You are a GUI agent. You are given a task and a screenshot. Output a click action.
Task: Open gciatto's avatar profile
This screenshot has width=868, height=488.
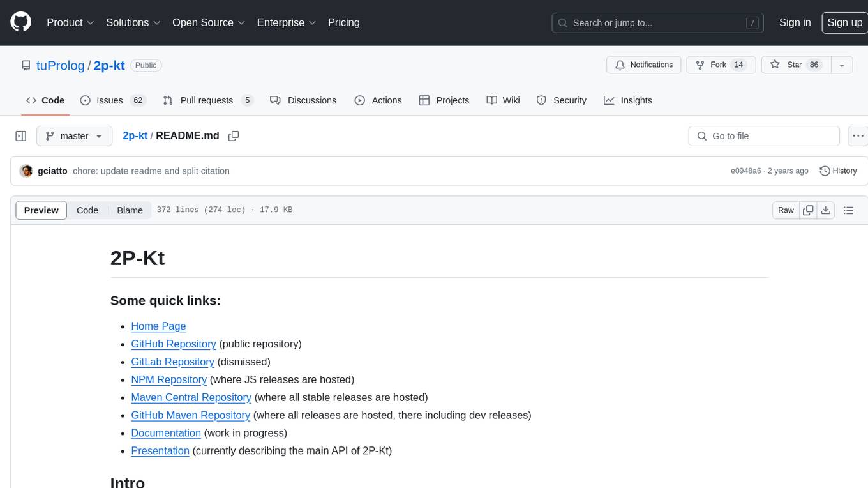tap(26, 171)
